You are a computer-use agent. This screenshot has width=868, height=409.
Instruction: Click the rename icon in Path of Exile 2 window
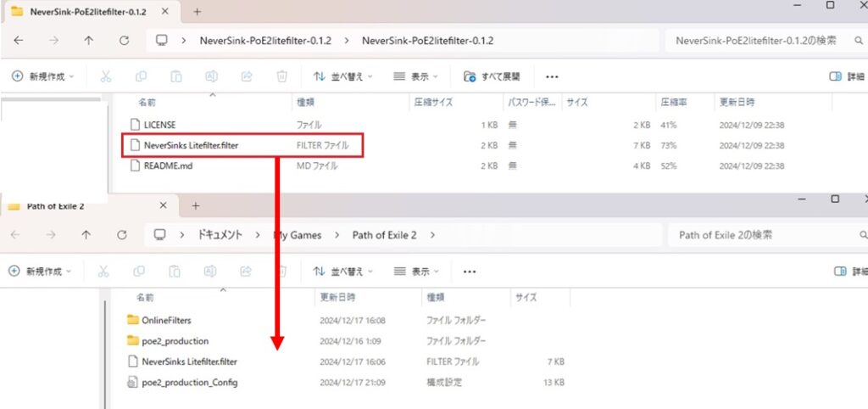[x=211, y=272]
